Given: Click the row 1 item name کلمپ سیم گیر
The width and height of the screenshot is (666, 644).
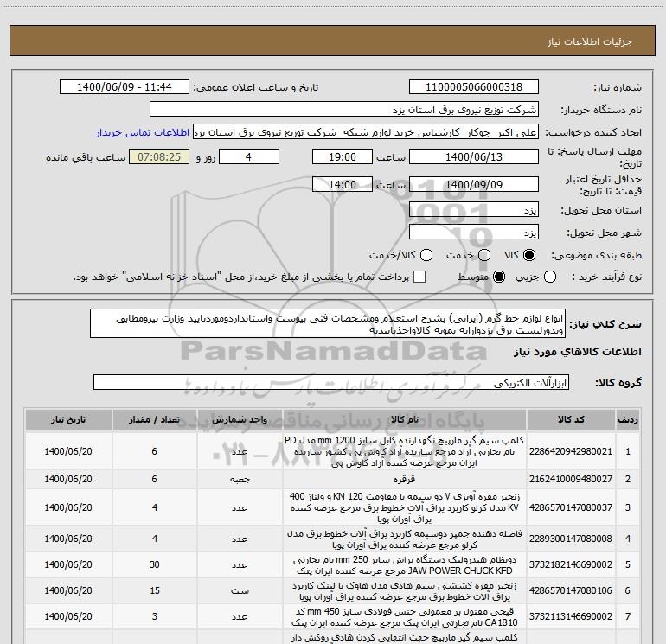Looking at the screenshot, I should [x=405, y=452].
